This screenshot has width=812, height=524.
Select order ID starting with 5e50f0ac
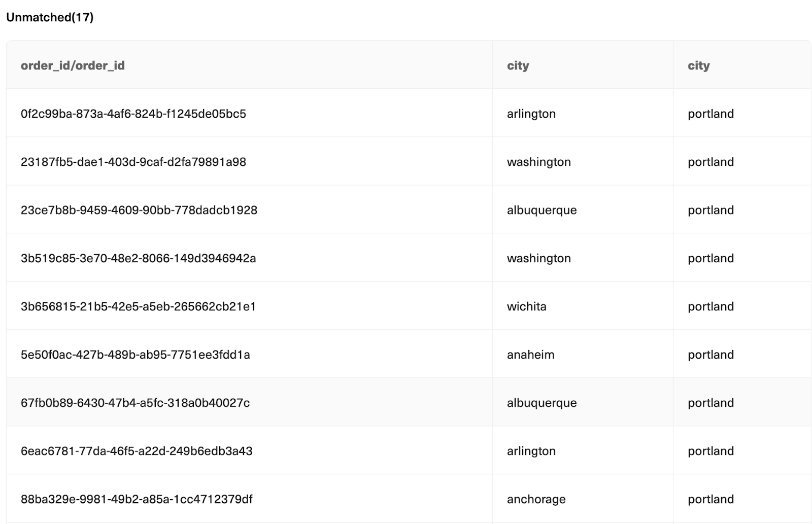click(x=135, y=355)
